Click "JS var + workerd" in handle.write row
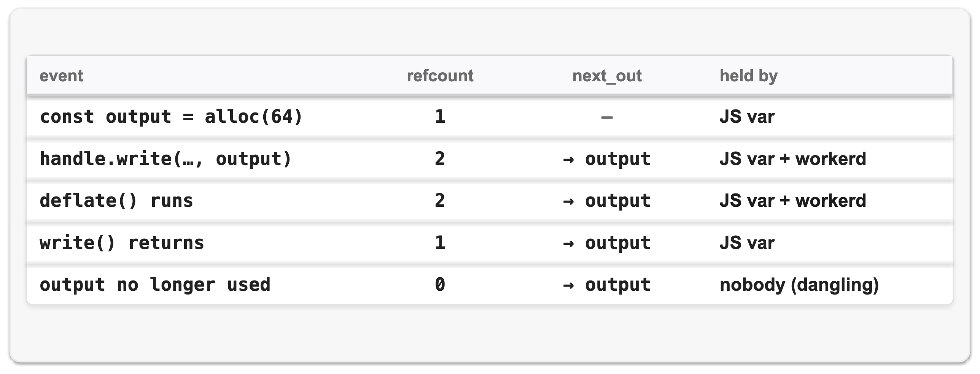980x374 pixels. click(793, 158)
